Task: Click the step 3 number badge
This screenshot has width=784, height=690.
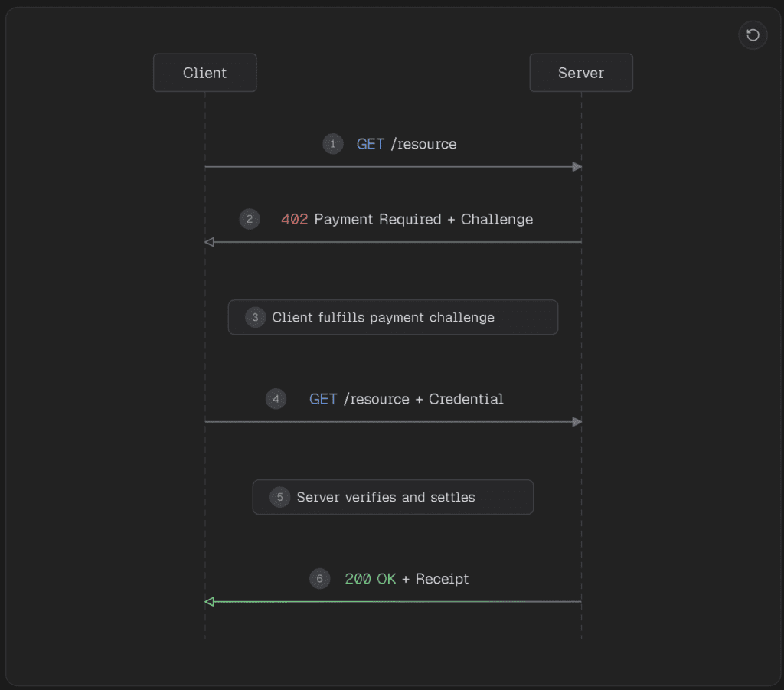Action: [x=255, y=317]
